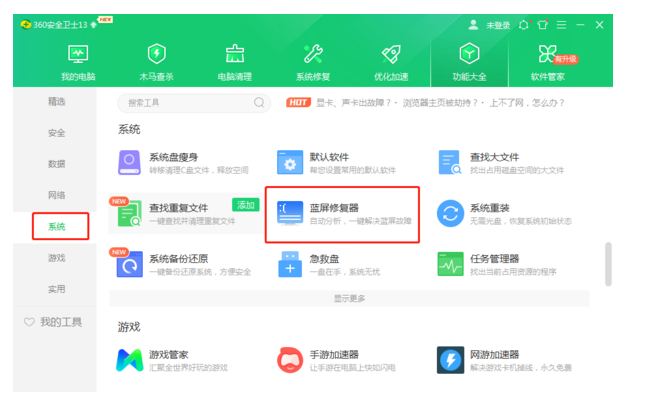Click the upgrade arrow beside title
This screenshot has height=404, width=662.
(x=94, y=25)
